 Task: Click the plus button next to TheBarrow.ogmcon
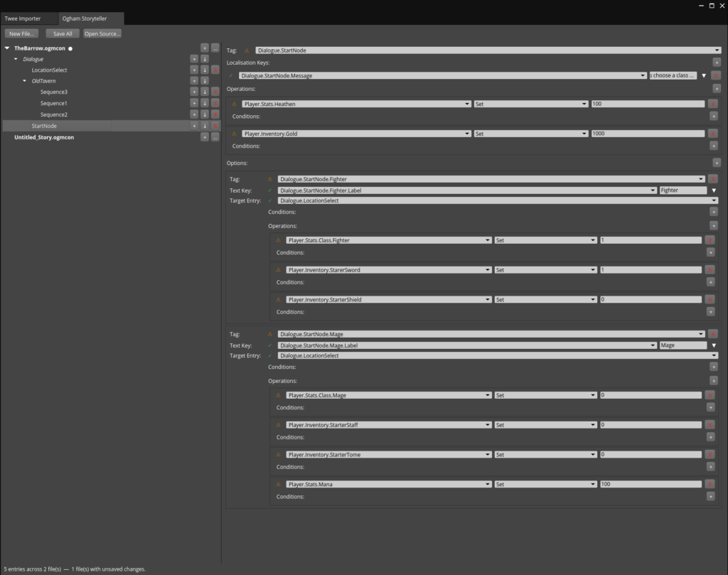[205, 48]
